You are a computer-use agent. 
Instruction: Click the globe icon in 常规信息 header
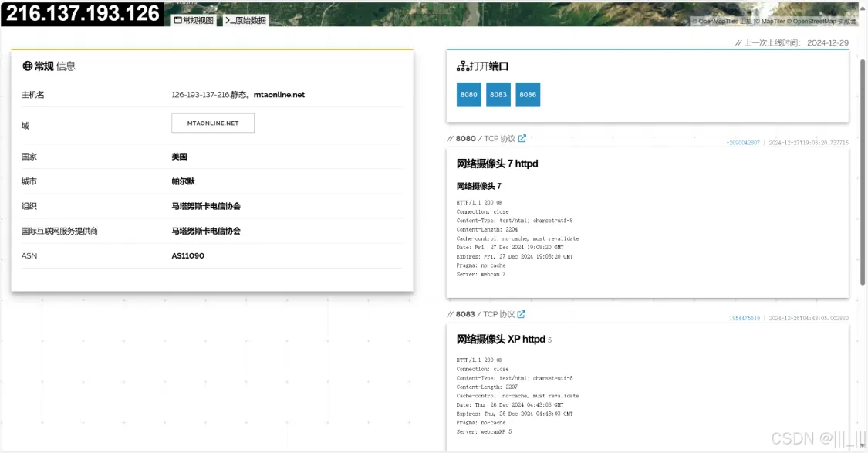pos(27,66)
